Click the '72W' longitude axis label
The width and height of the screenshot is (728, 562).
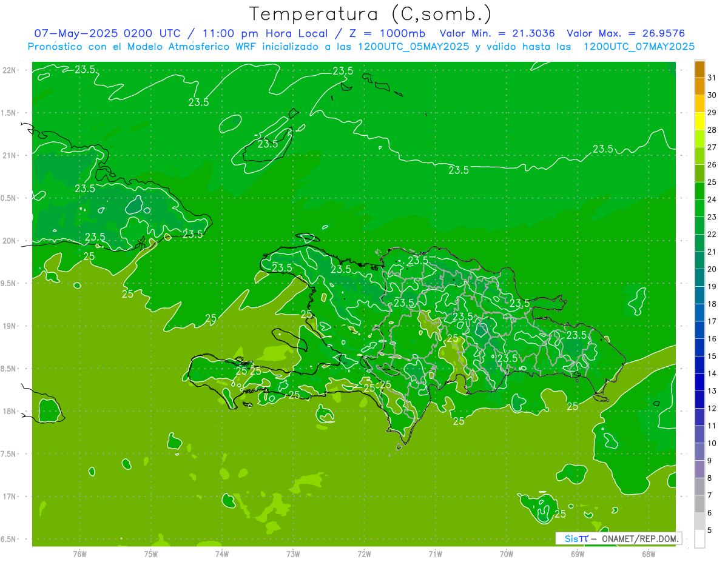[364, 554]
